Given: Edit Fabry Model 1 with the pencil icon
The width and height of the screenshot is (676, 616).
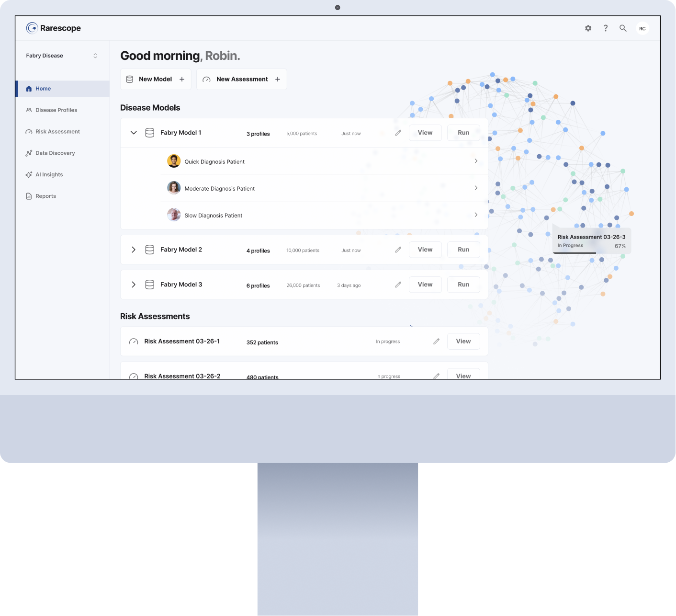Looking at the screenshot, I should (x=398, y=133).
